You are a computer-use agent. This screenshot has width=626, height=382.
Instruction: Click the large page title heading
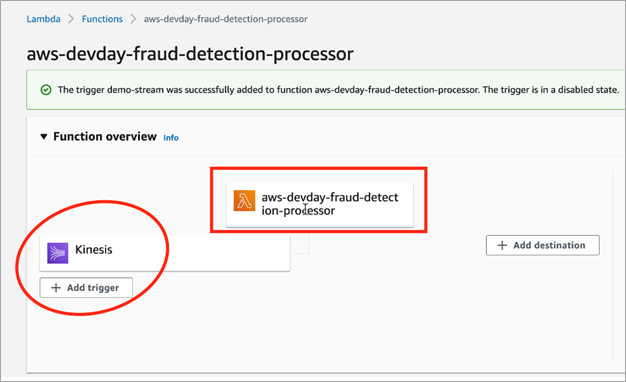(190, 54)
